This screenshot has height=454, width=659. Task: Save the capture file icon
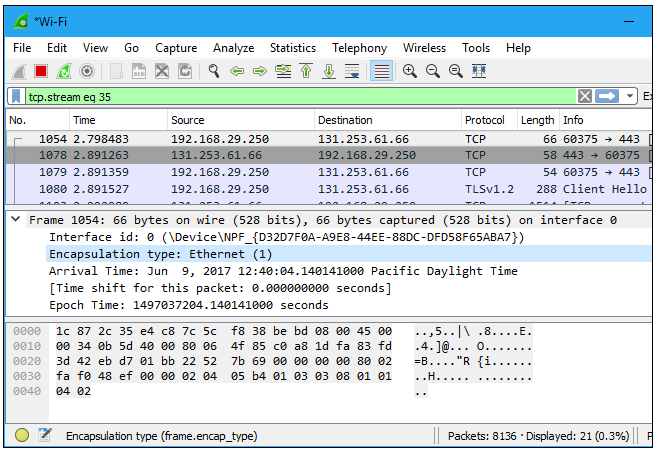139,71
